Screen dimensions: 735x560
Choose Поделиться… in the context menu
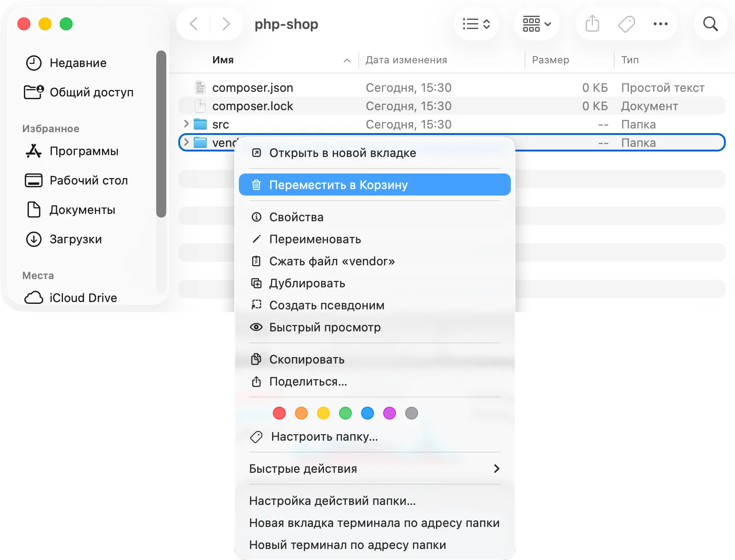(375, 381)
